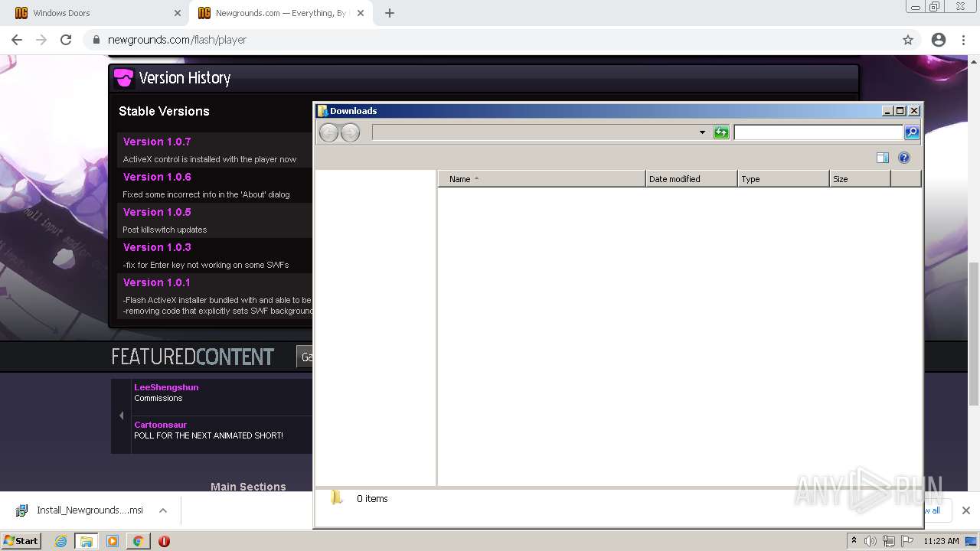Minimize the Downloads explorer window

coord(887,111)
